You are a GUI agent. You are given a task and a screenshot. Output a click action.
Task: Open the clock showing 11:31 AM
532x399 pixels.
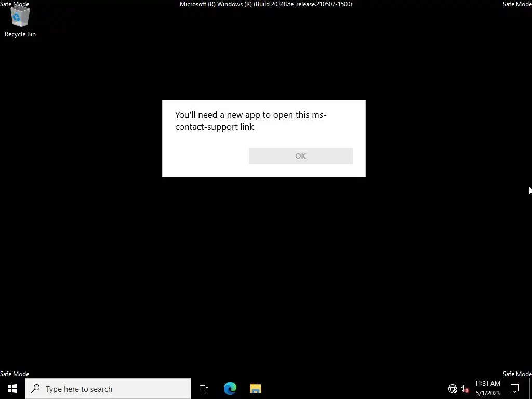[487, 389]
